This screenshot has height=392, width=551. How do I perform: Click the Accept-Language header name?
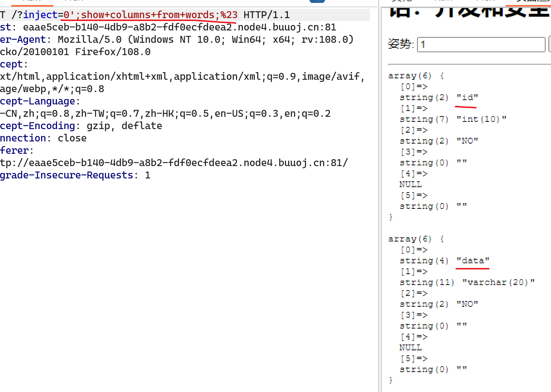(x=38, y=101)
